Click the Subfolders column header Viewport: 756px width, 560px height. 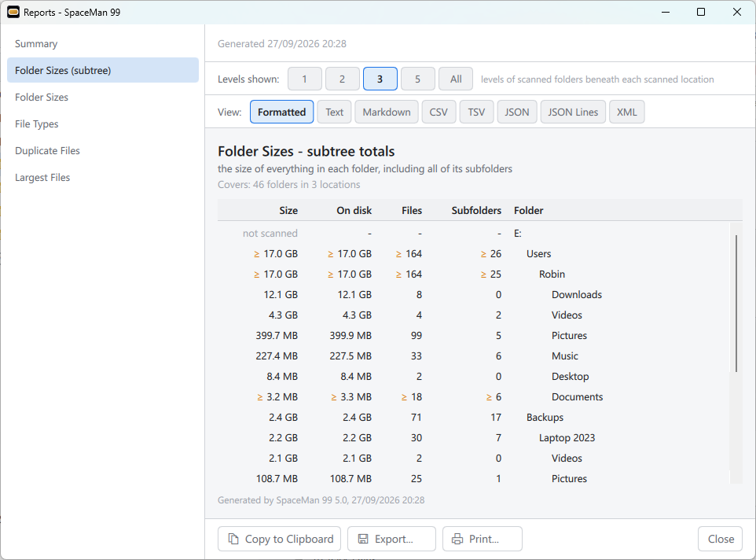476,211
